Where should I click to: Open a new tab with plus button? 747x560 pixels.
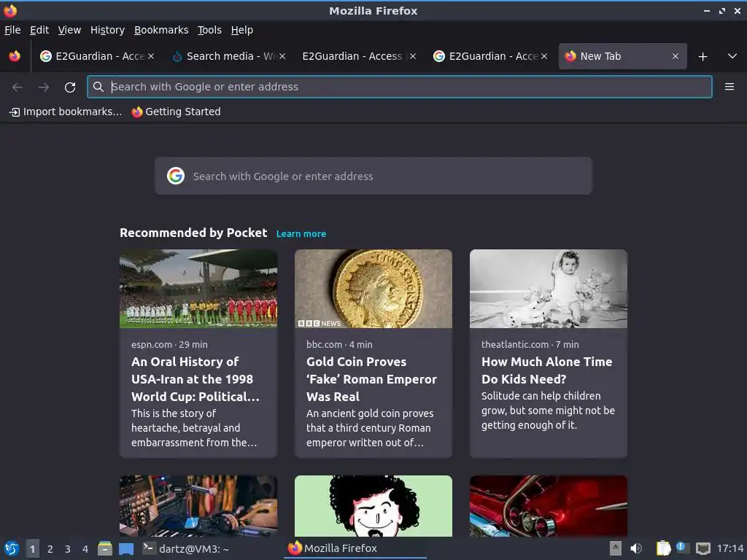tap(703, 57)
